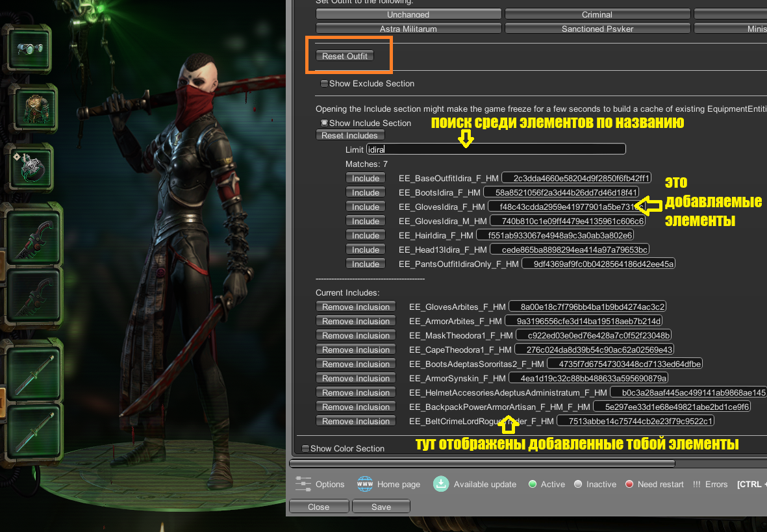Click GUID field of EE_CapeTheodora1_F_HM

(594, 349)
